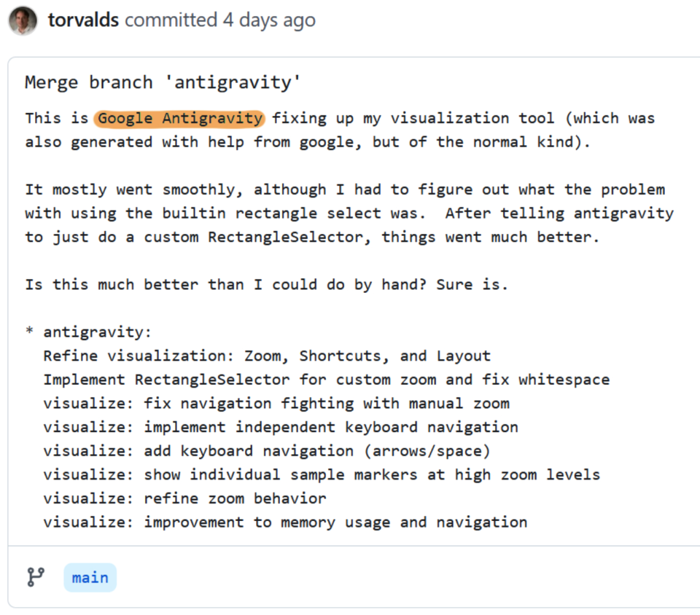Select "Refine visualization: Zoom, Shortcuts, and Layout" line

(266, 356)
